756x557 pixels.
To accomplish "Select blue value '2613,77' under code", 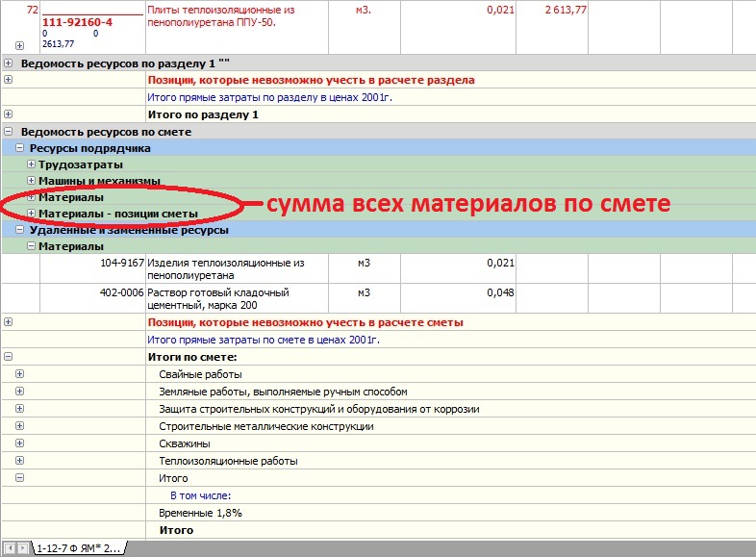I will coord(59,44).
